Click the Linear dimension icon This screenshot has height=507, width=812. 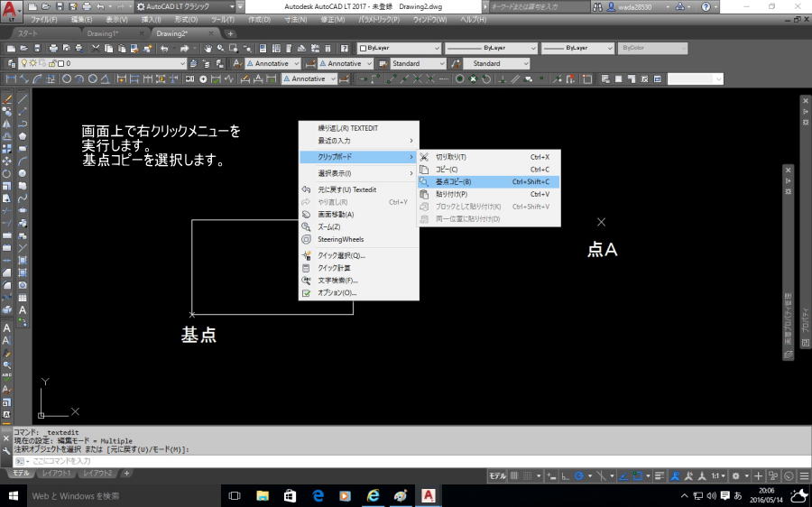click(x=12, y=79)
